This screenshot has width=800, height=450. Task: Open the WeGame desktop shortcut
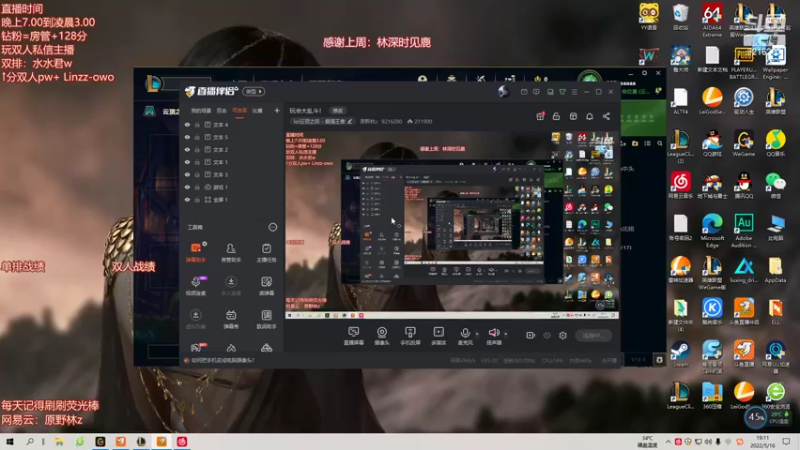tap(744, 144)
